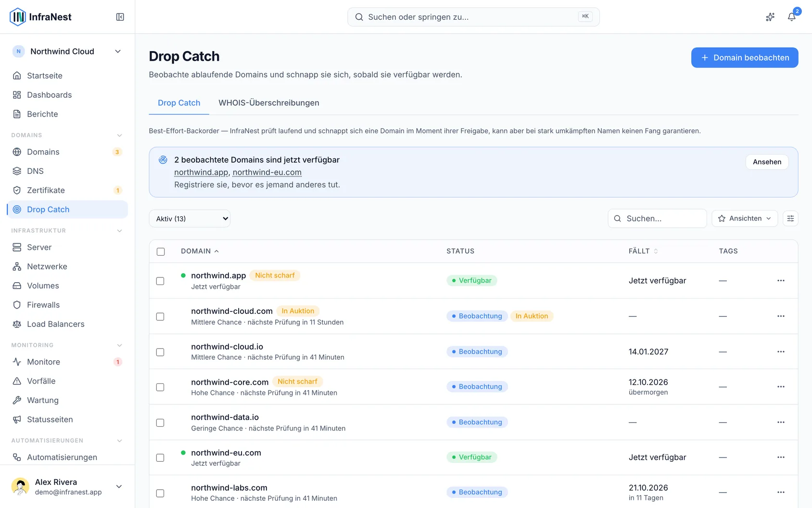The image size is (812, 508).
Task: Open Alex Rivera user menu
Action: pyautogui.click(x=67, y=486)
